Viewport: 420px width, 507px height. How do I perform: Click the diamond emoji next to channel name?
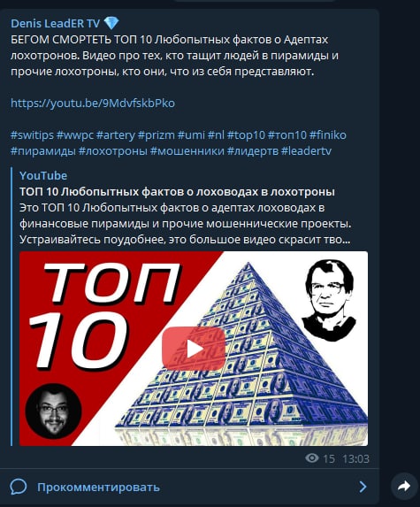point(111,23)
